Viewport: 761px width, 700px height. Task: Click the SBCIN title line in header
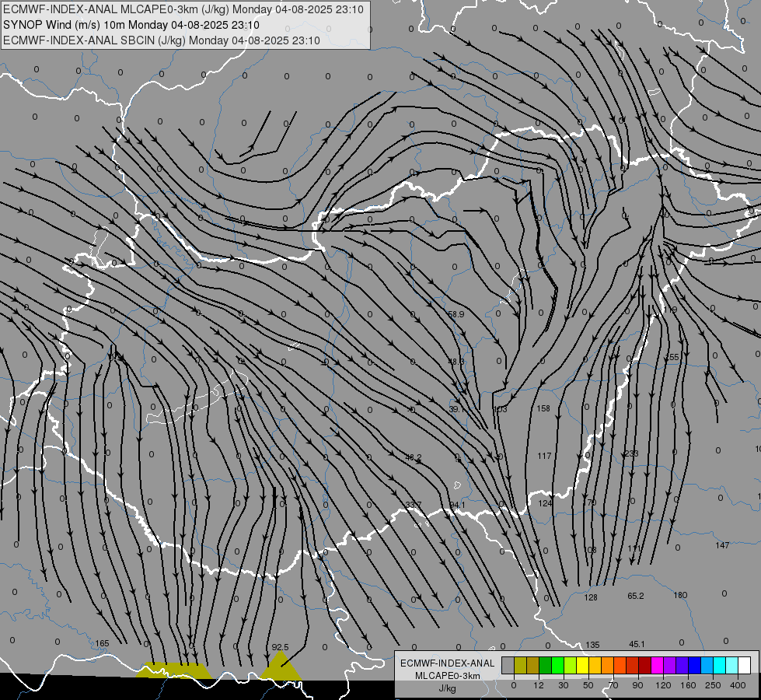tap(162, 40)
